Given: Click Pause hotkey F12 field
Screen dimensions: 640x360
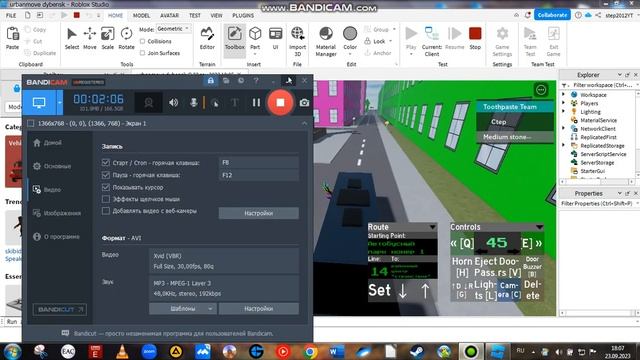Looking at the screenshot, I should click(259, 175).
